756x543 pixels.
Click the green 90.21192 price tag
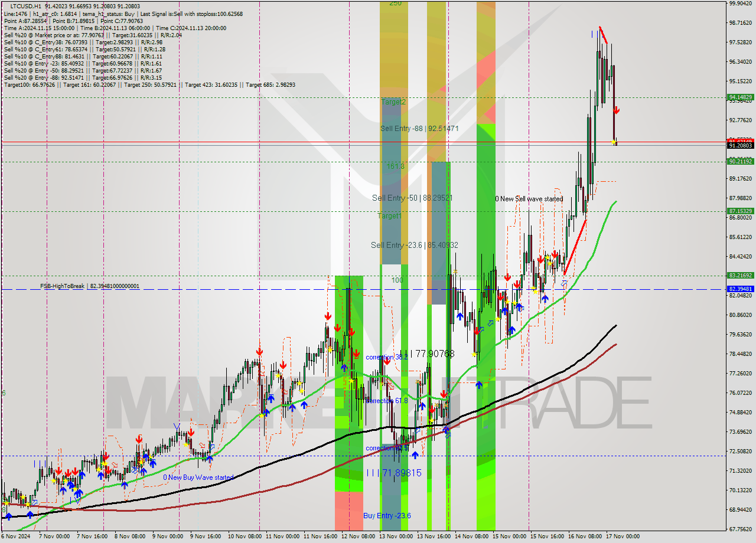[740, 161]
